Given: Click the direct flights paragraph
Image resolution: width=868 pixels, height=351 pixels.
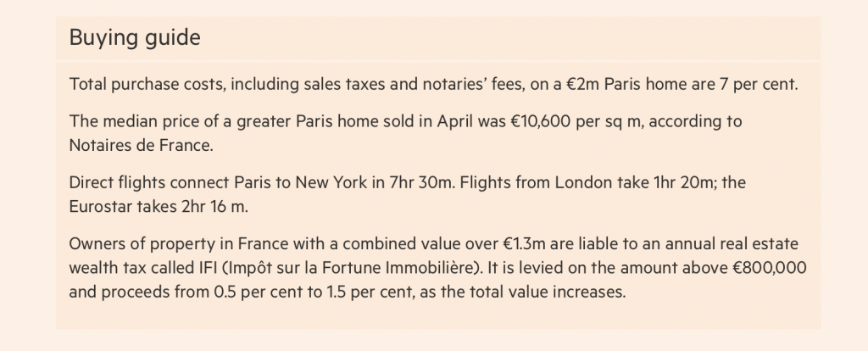Looking at the screenshot, I should pyautogui.click(x=408, y=194).
